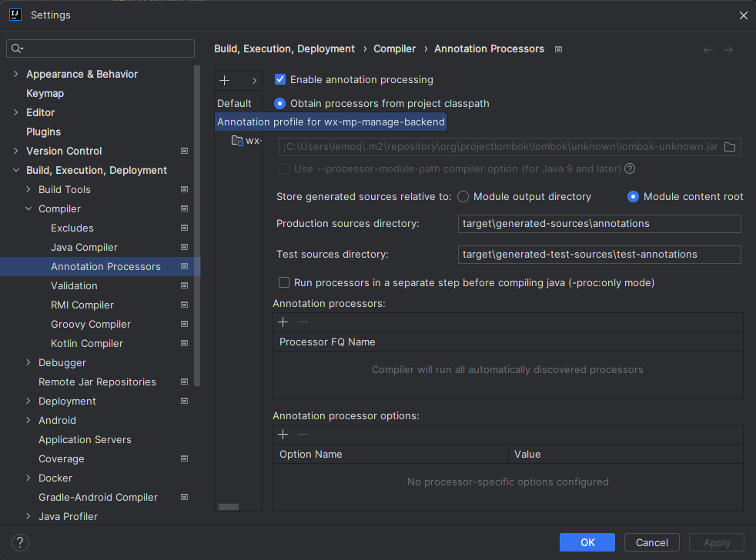Click the wx module folder icon
Viewport: 756px width, 560px height.
tap(237, 141)
